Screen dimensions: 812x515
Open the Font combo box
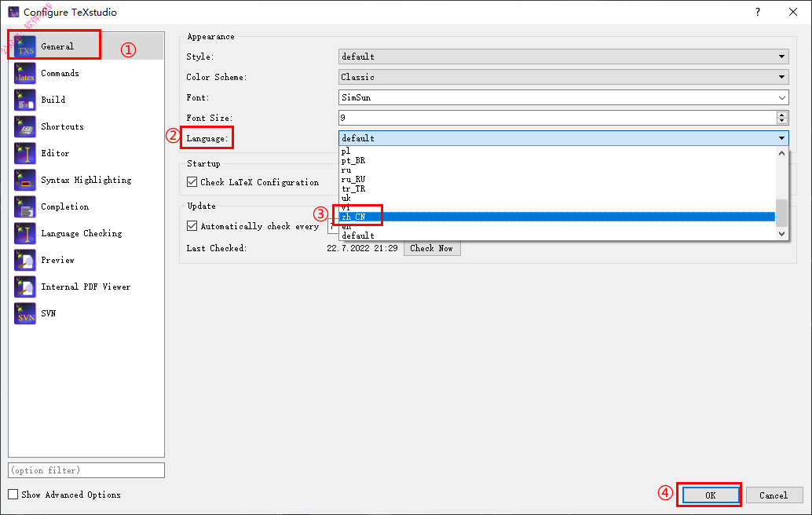tap(563, 97)
